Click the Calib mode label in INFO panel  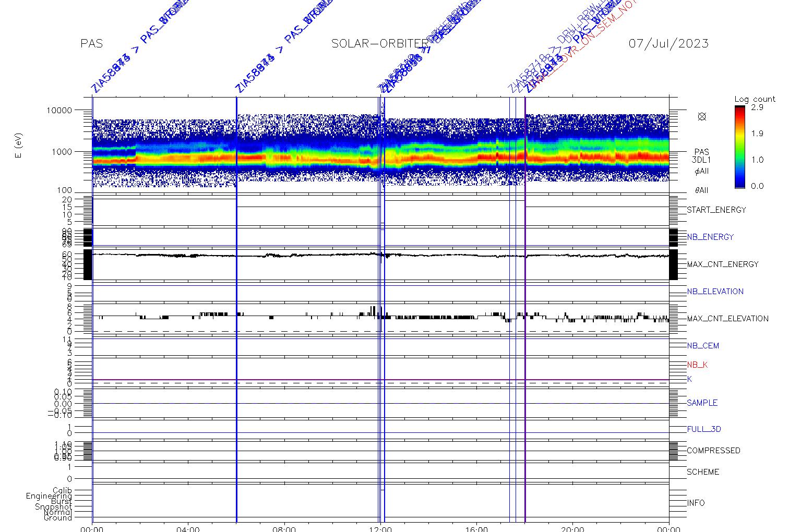[x=62, y=491]
